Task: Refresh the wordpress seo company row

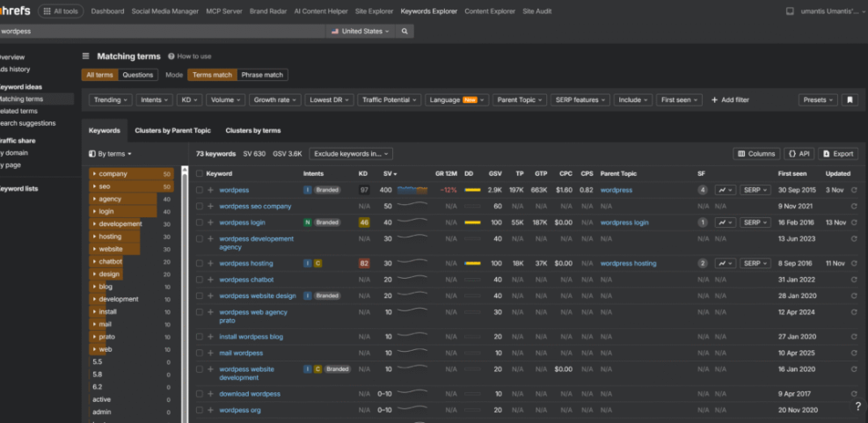Action: [854, 206]
